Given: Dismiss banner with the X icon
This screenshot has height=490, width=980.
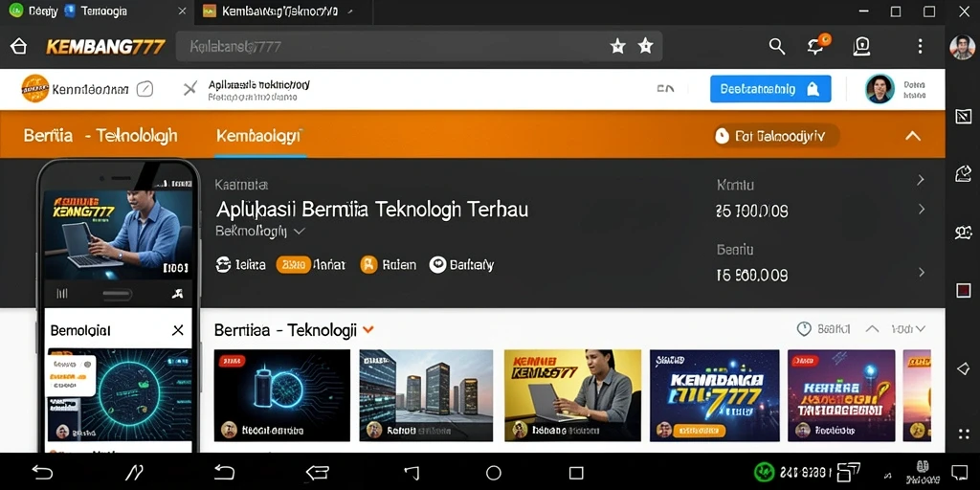Looking at the screenshot, I should pyautogui.click(x=190, y=89).
